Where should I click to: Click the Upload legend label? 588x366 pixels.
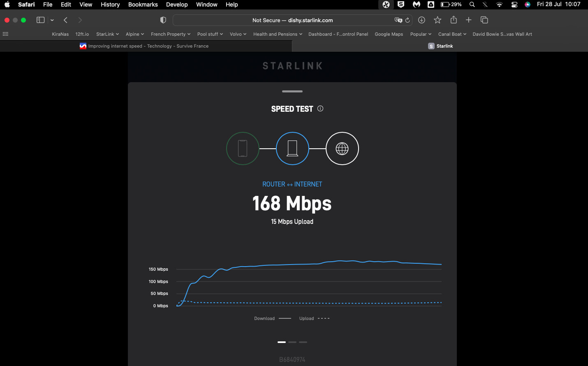[306, 318]
